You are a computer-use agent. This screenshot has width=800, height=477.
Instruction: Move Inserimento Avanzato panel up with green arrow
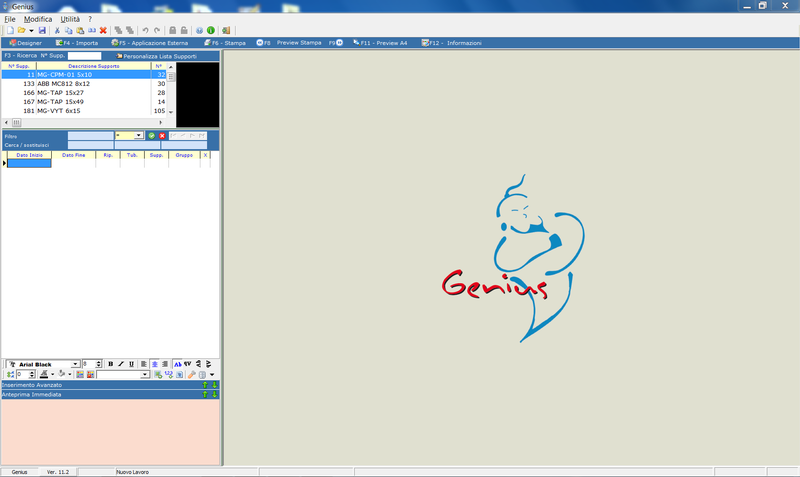(205, 385)
